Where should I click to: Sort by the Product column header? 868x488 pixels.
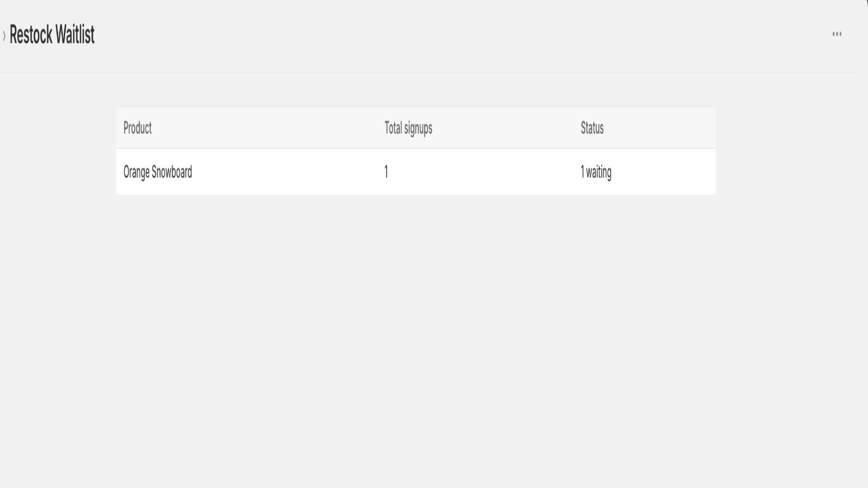pos(138,128)
